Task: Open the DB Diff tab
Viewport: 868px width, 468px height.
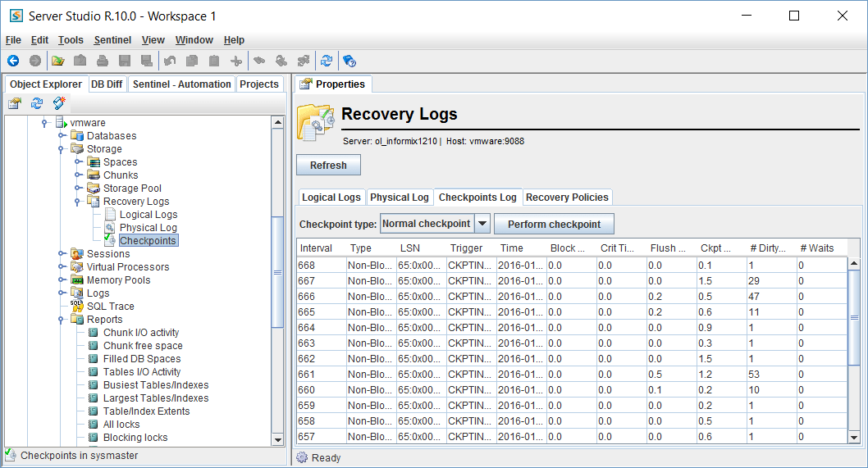Action: (x=107, y=84)
